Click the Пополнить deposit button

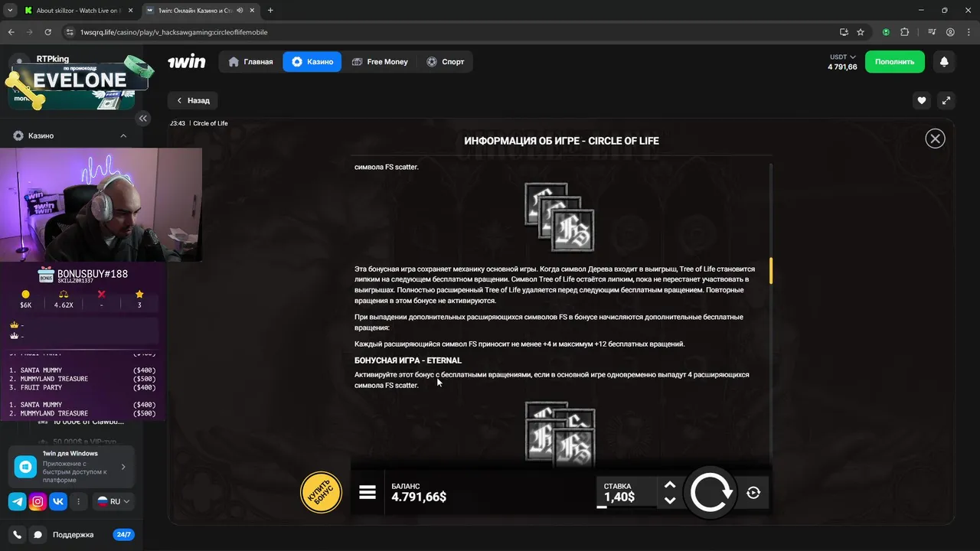(x=894, y=62)
